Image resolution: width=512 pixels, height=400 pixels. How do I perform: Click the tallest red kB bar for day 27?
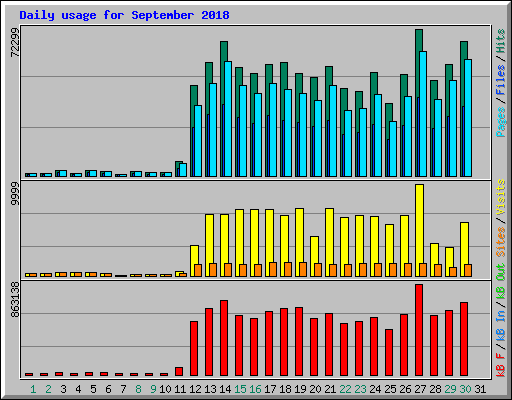click(419, 330)
